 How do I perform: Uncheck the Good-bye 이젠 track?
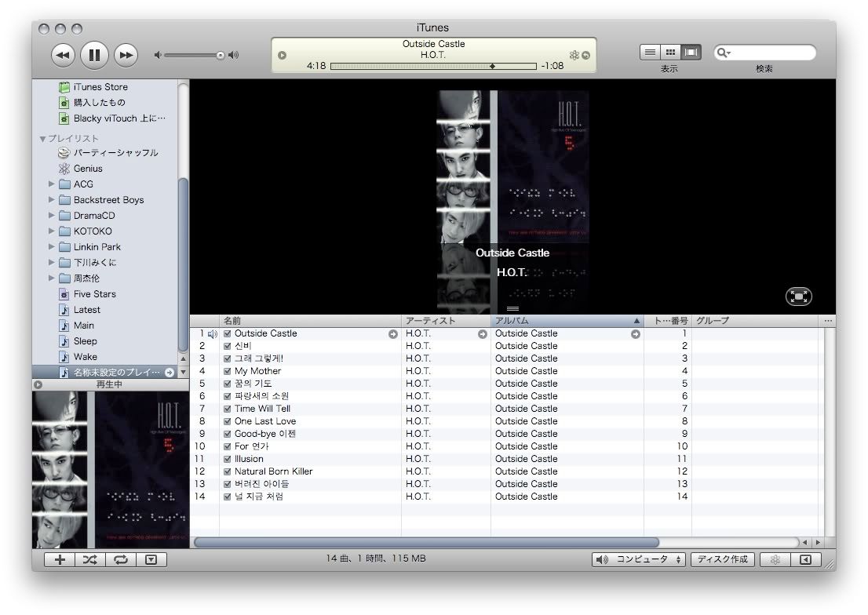(x=227, y=435)
